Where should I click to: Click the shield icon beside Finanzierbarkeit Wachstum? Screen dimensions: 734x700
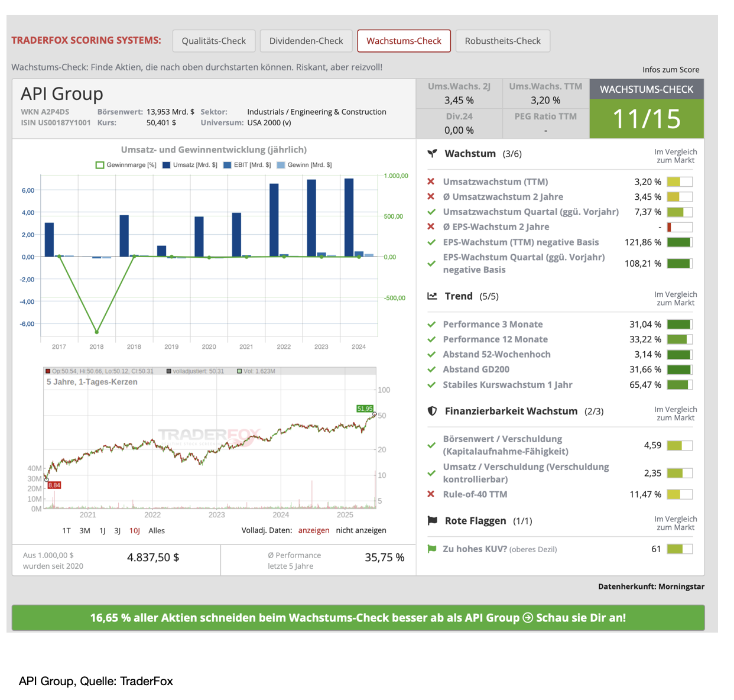433,411
